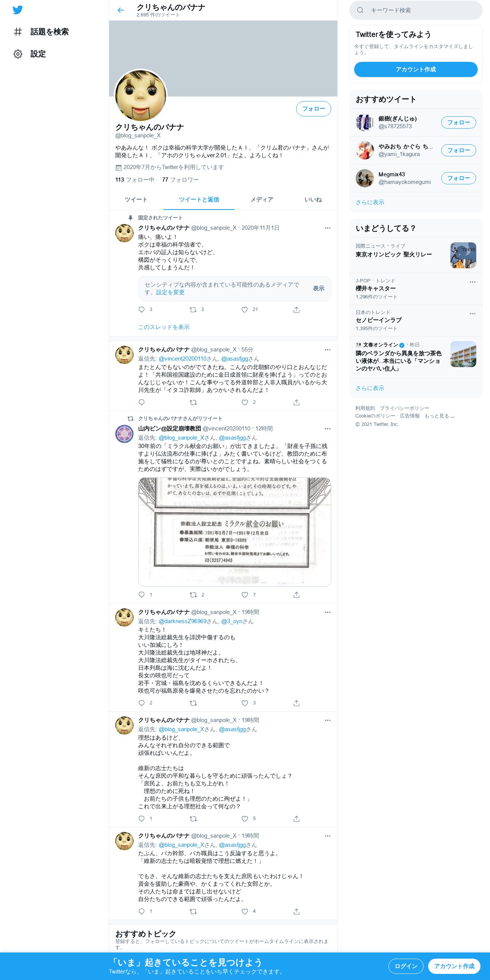Share the ミラクル献金 tweet
The image size is (490, 980).
[x=297, y=595]
